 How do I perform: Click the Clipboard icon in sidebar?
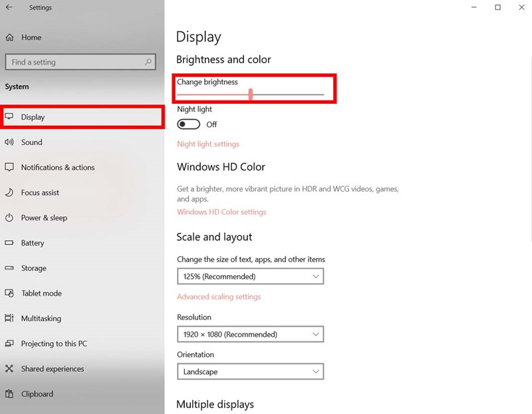pos(9,394)
